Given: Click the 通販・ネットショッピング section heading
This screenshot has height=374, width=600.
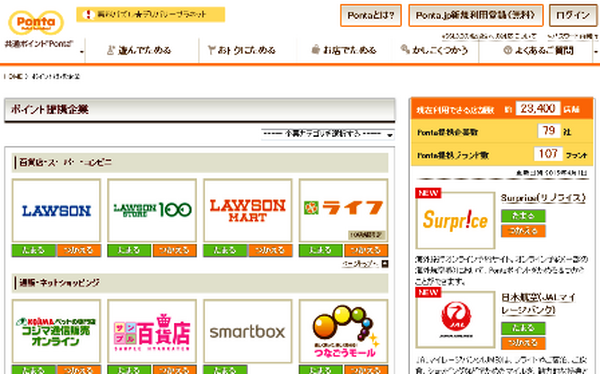Looking at the screenshot, I should (x=59, y=283).
